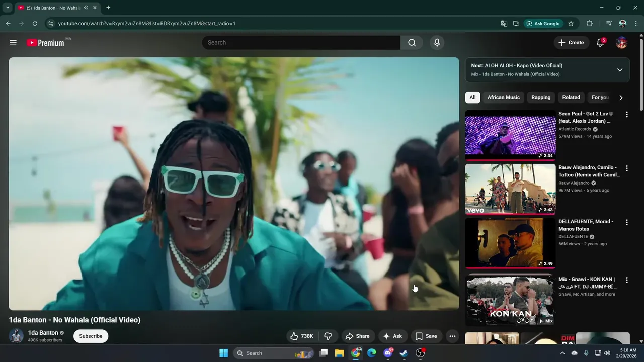
Task: Bookmark this page with star icon
Action: coord(571,23)
